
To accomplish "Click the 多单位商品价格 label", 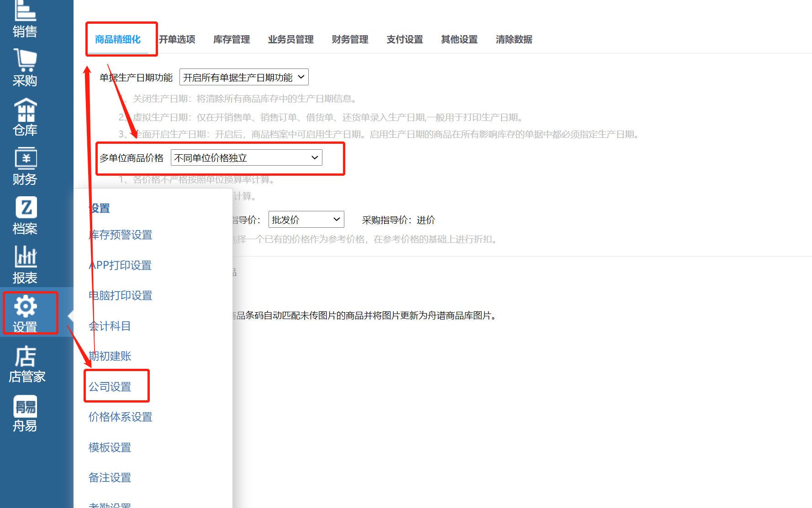I will tap(132, 158).
